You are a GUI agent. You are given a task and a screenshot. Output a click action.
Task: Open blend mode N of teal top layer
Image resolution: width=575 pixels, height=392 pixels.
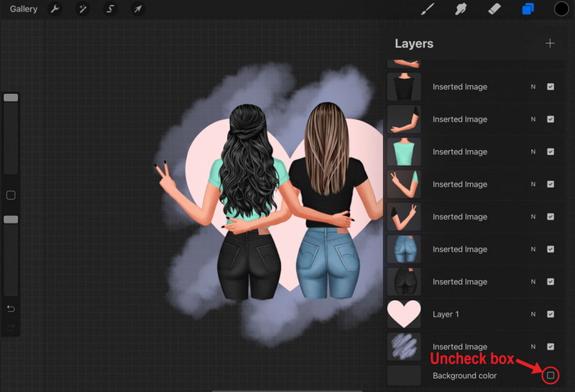coord(533,151)
